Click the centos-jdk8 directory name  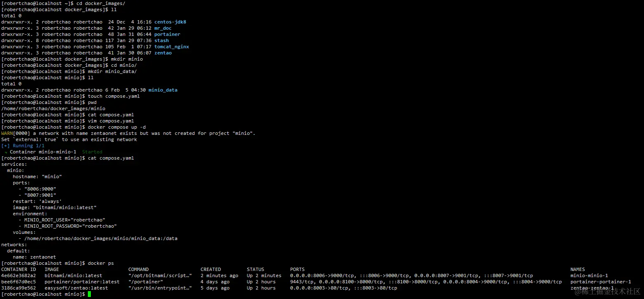(x=170, y=22)
